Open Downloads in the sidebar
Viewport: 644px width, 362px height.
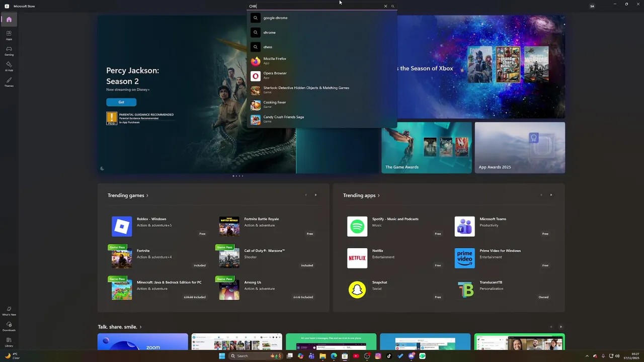tap(9, 326)
